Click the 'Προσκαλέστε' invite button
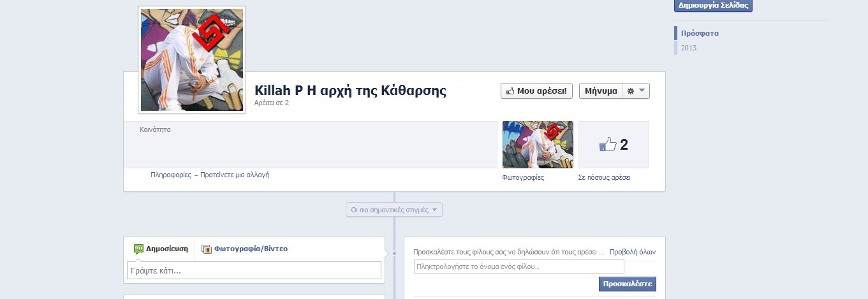Image resolution: width=868 pixels, height=299 pixels. 628,284
